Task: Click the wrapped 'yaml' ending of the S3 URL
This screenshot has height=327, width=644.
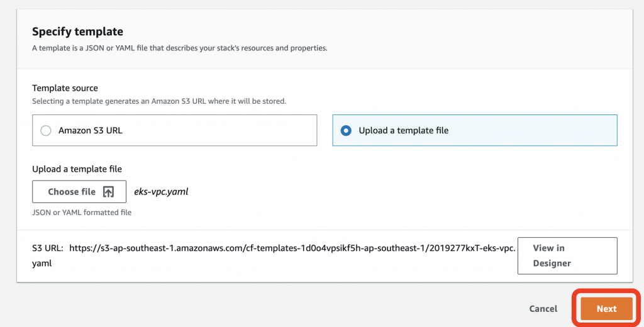Action: click(x=42, y=263)
